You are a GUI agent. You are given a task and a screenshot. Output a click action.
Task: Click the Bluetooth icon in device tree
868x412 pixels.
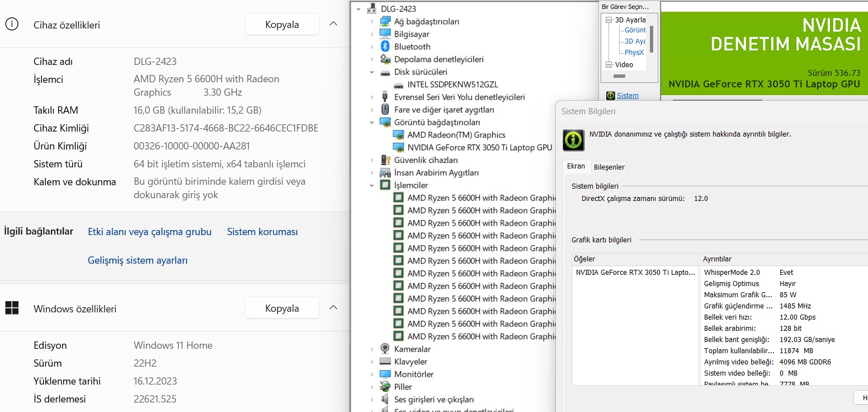385,46
